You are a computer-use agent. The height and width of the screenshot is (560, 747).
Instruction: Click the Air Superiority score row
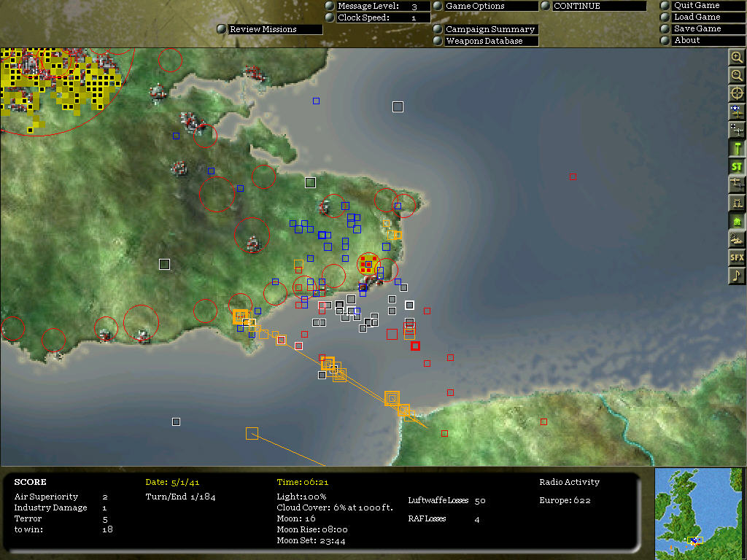pos(61,497)
